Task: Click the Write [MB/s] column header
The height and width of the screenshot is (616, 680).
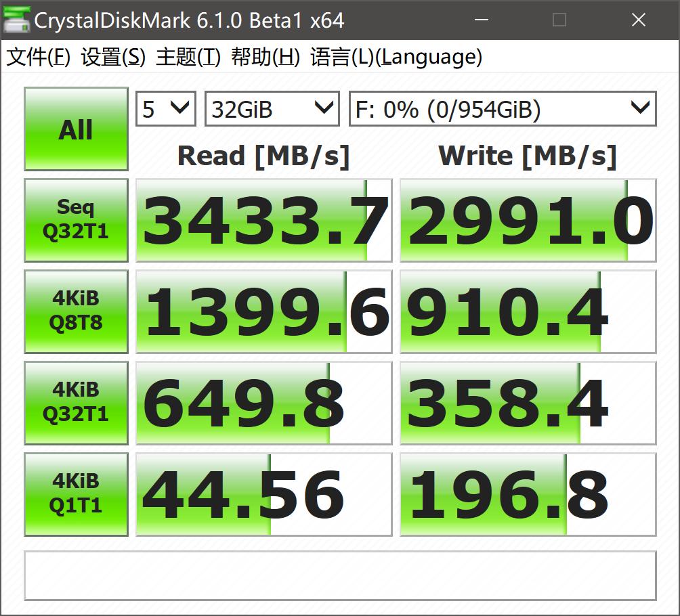Action: 528,156
